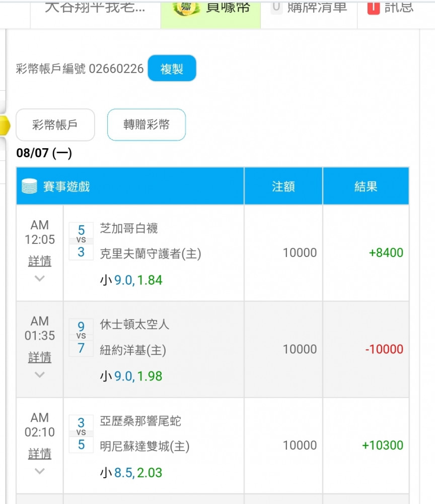Select the -10000 result value

(384, 349)
